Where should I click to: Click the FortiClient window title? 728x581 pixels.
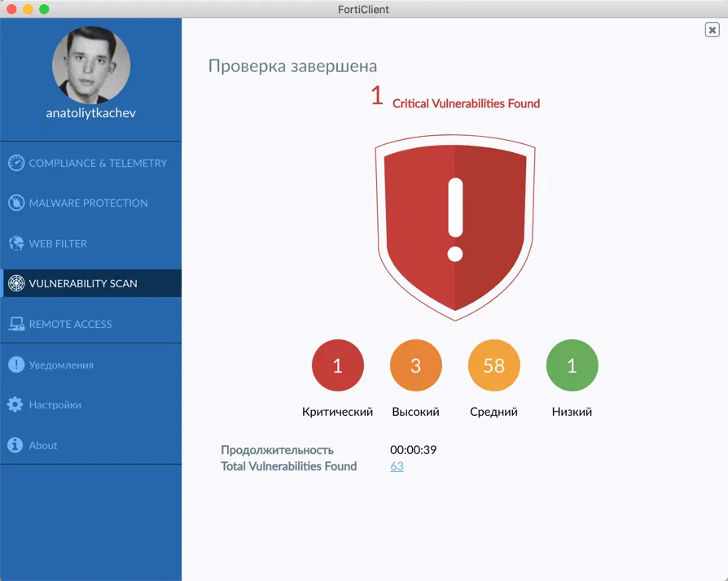pyautogui.click(x=363, y=9)
